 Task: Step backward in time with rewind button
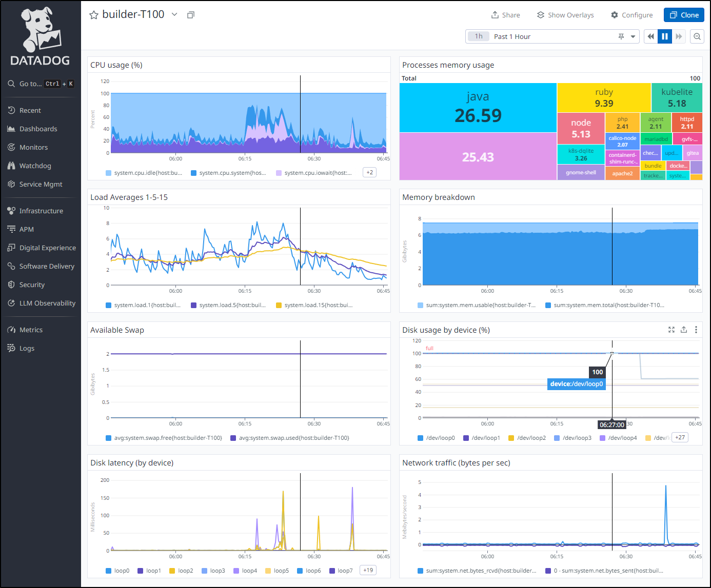pyautogui.click(x=650, y=36)
